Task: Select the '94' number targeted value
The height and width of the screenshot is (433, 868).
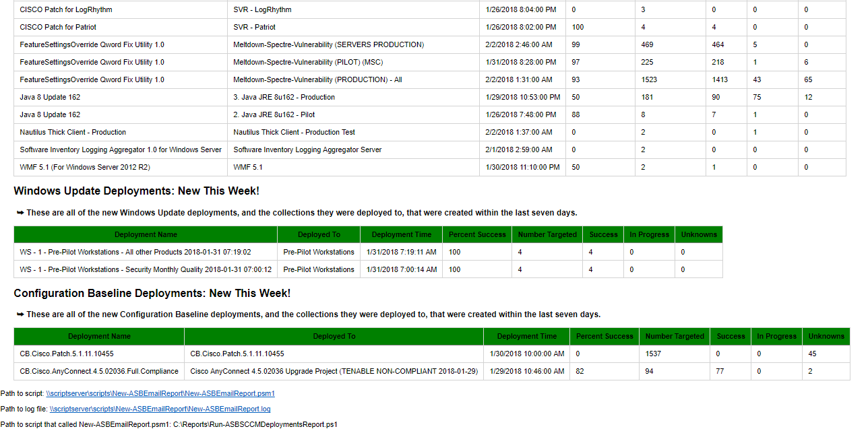Action: tap(650, 372)
